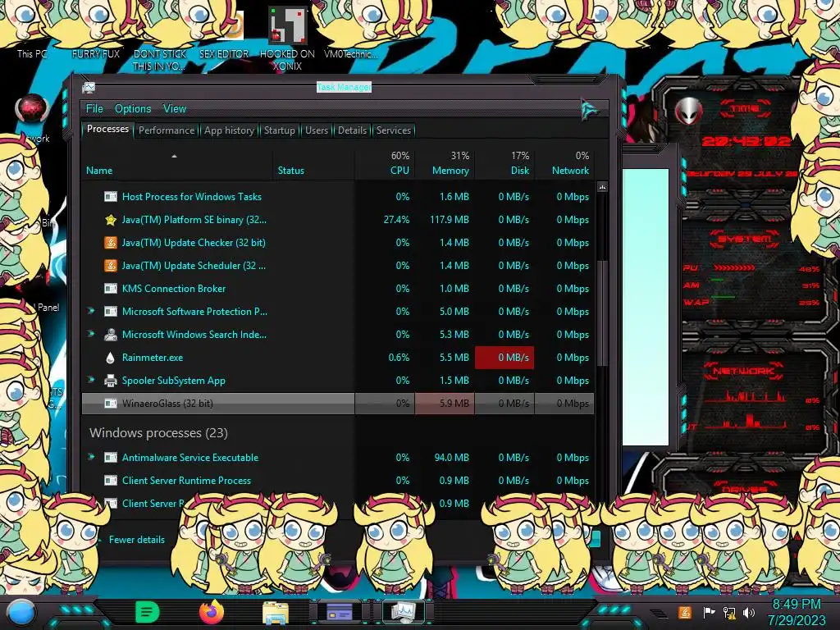Click the process list vertical scrollbar thumb

[x=602, y=313]
